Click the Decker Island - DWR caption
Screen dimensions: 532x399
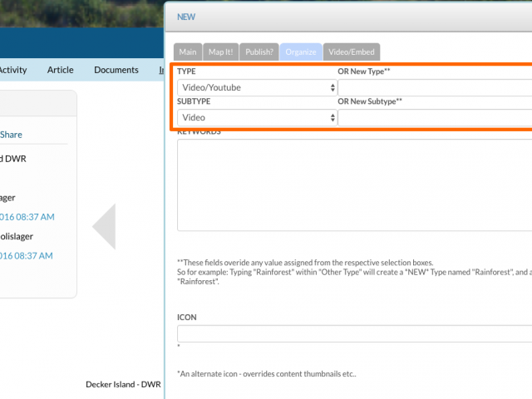pyautogui.click(x=123, y=384)
